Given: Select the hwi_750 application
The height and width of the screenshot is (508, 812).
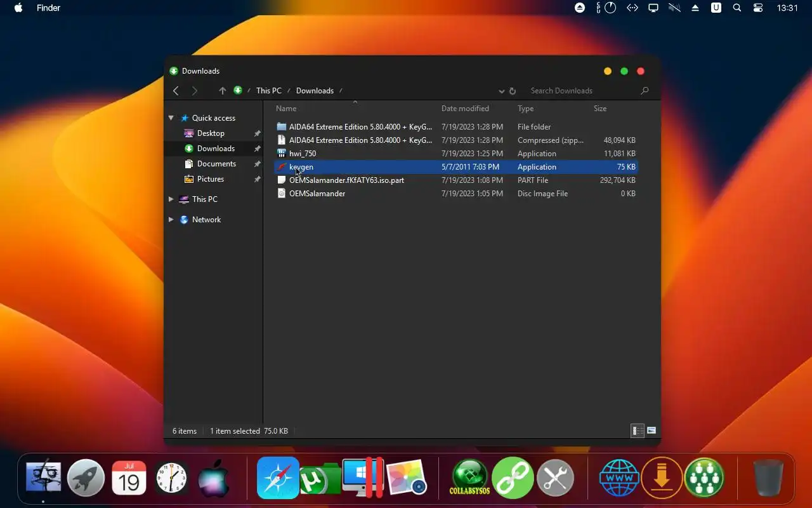Looking at the screenshot, I should click(x=455, y=154).
